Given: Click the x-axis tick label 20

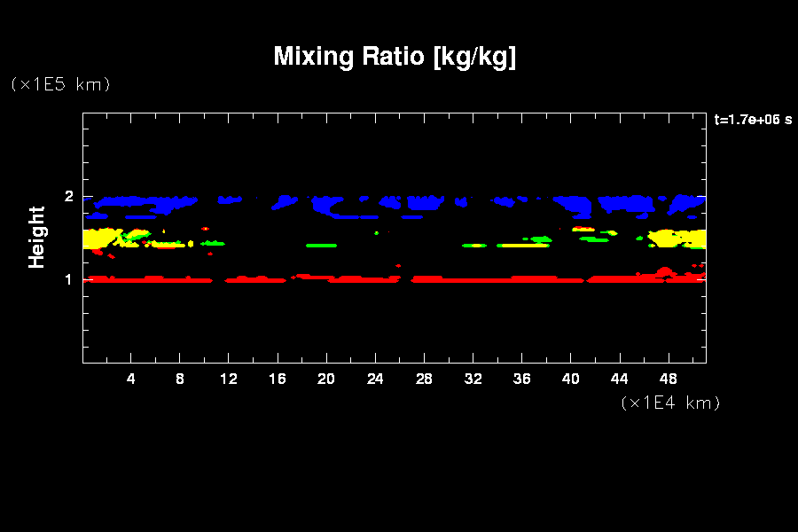Looking at the screenshot, I should click(326, 379).
